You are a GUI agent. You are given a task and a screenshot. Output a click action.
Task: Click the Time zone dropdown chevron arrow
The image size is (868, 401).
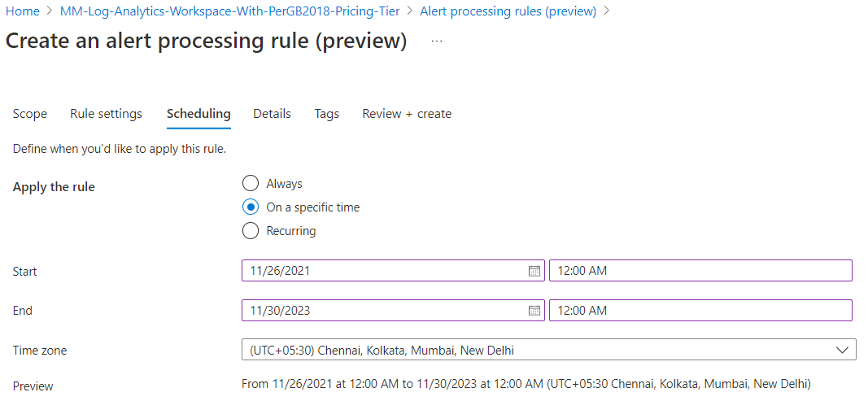click(x=842, y=350)
